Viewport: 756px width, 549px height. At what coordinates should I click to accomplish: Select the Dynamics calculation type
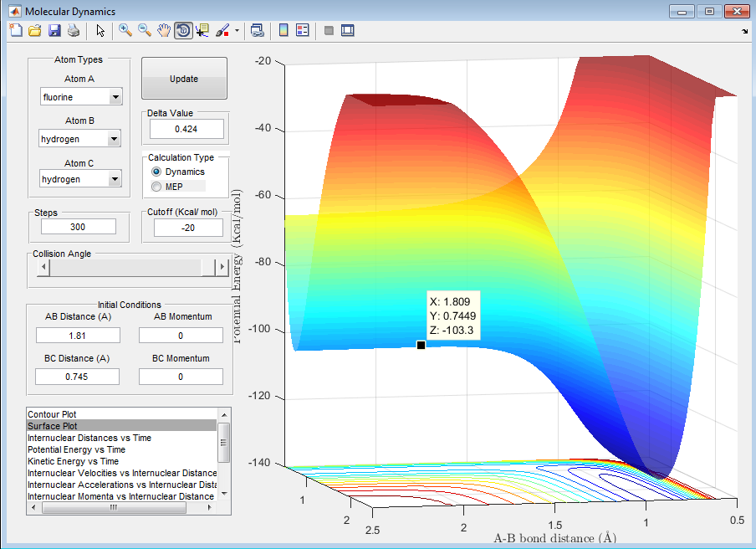156,172
